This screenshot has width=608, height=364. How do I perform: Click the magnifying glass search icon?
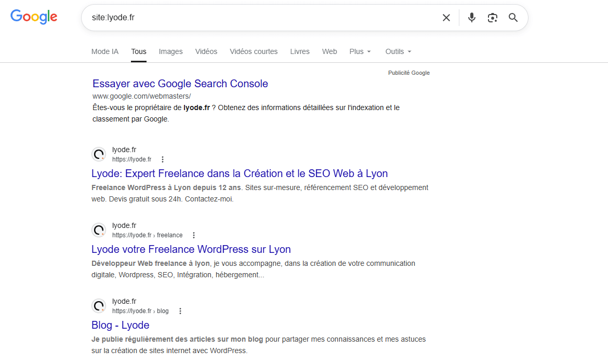(513, 18)
